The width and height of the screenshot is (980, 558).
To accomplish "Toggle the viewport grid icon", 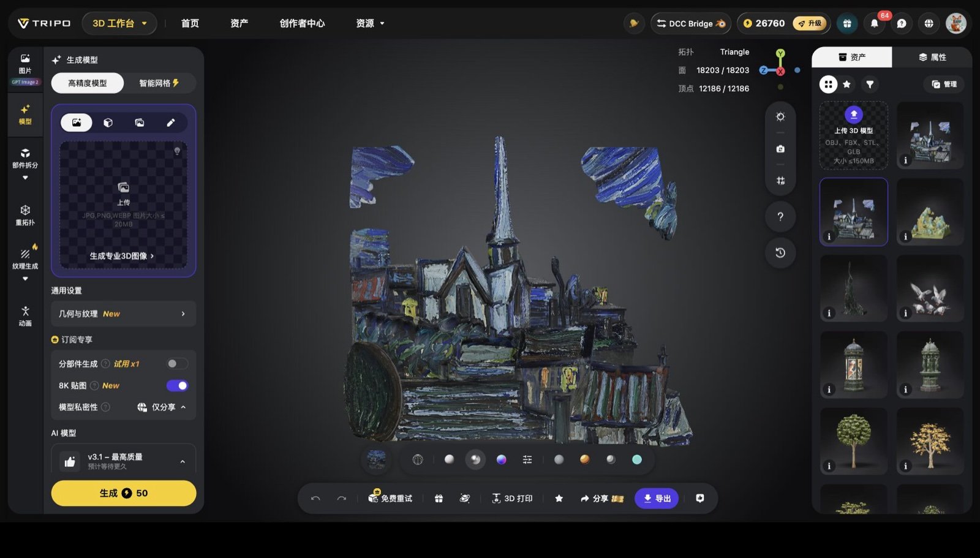I will point(780,181).
